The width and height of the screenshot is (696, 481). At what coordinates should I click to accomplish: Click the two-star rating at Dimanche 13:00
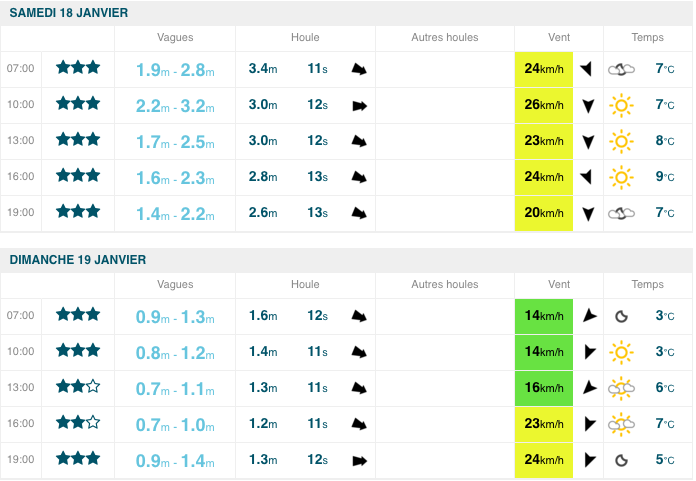[x=78, y=387]
